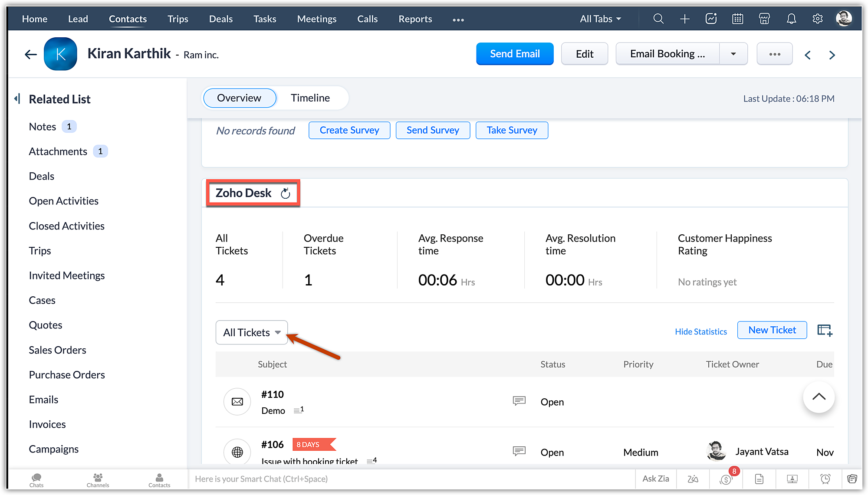Click the notification bell icon
Viewport: 868px width, 495px height.
[x=791, y=19]
